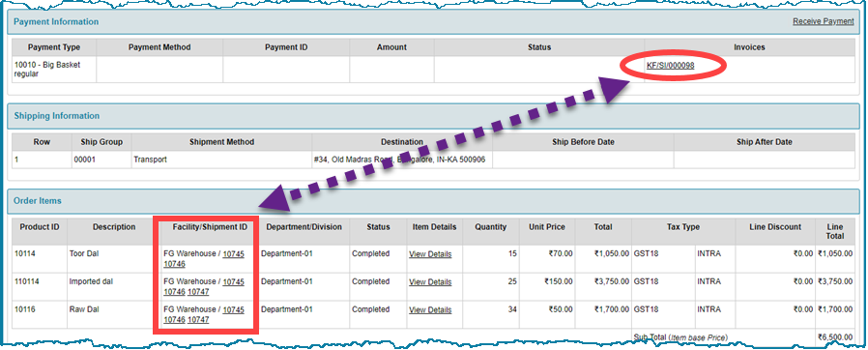Viewport: 868px width, 350px height.
Task: Open shipment 10747 in the Raw Dal row
Action: pos(198,319)
